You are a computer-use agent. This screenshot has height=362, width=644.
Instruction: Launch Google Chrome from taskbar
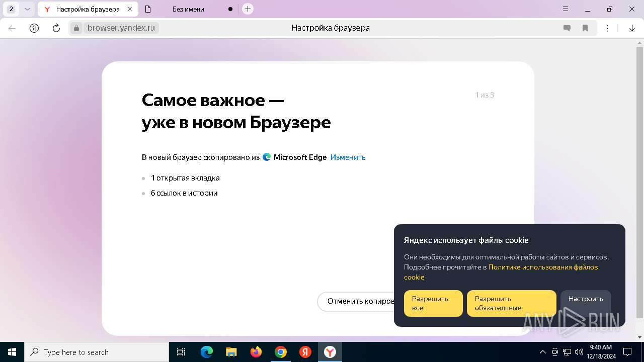click(281, 352)
